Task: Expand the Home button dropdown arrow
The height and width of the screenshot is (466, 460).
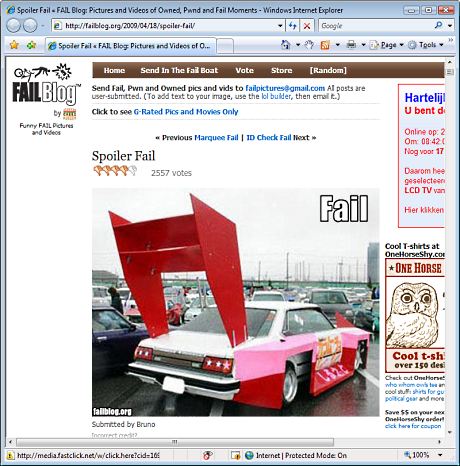Action: coord(298,45)
